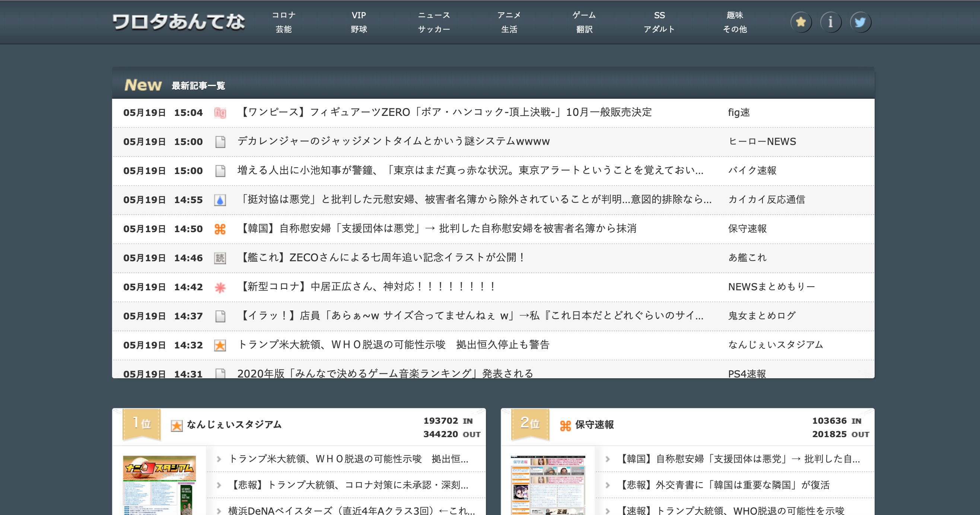Click arrow beside 【悲報】トランプ大統領 コロナ対策 link
Screen dimensions: 980x515
click(219, 485)
